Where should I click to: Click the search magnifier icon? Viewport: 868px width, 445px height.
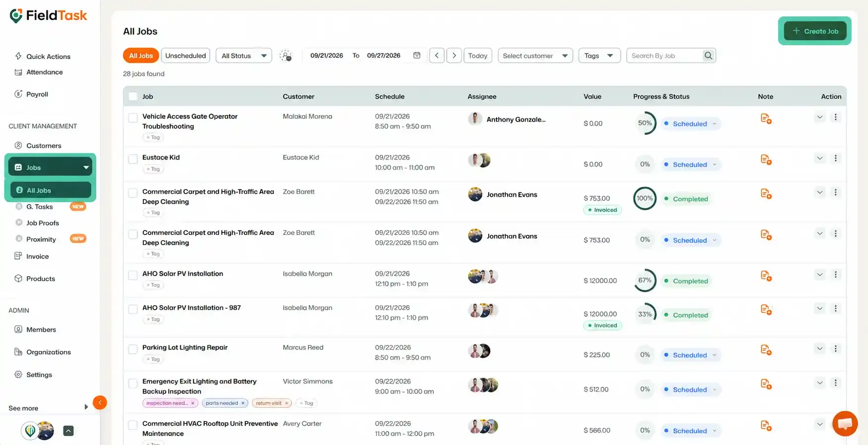708,56
